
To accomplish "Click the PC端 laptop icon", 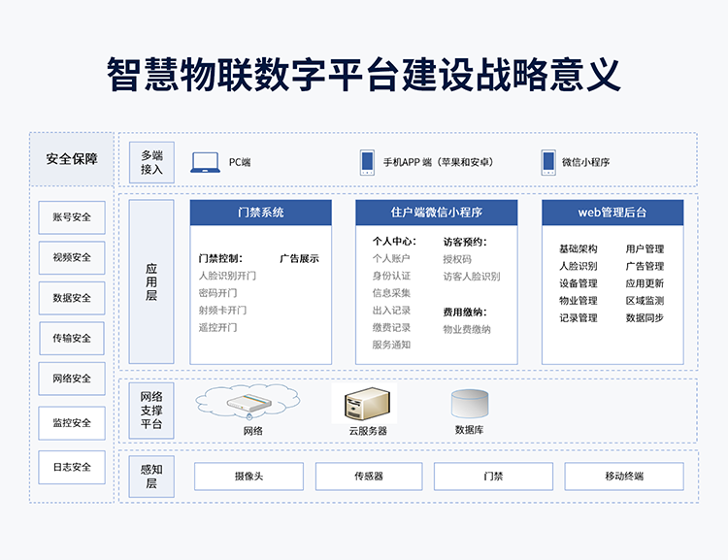I will [205, 162].
